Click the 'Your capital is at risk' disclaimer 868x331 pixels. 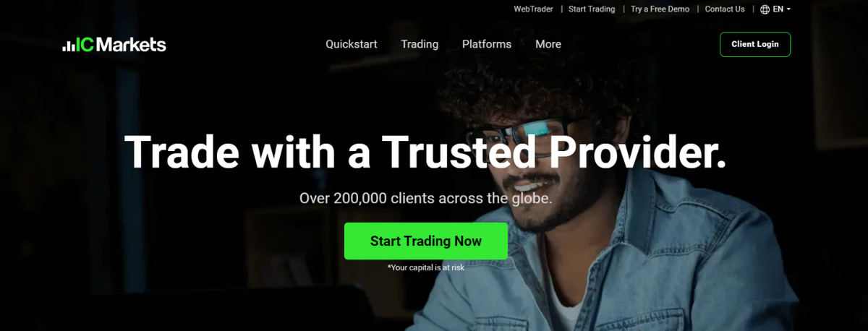[x=426, y=267]
